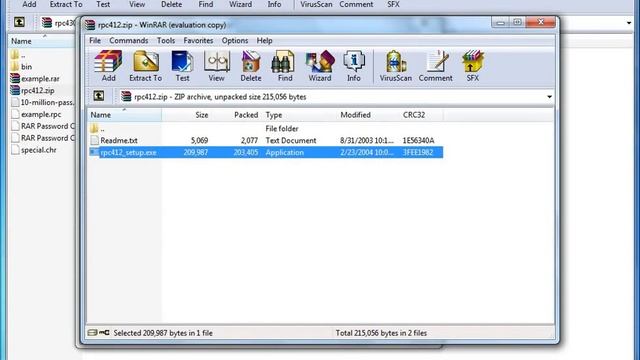Launch the Wizard icon in front window
This screenshot has height=360, width=640.
(320, 66)
